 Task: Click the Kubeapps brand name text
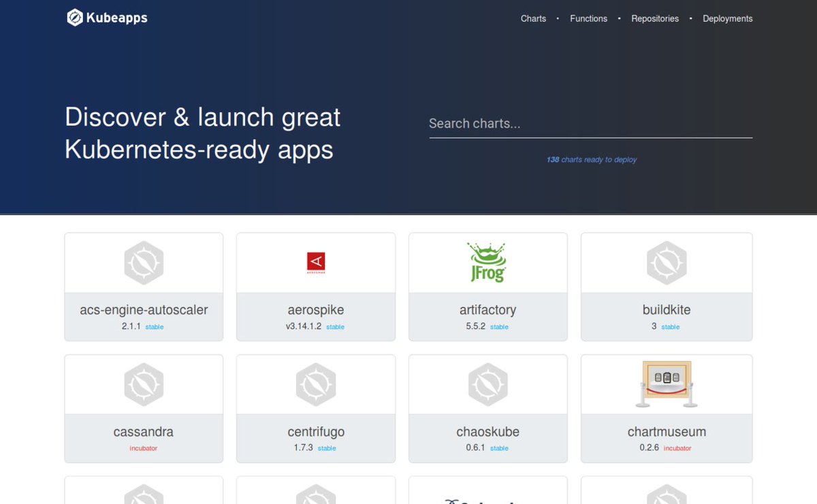pyautogui.click(x=116, y=18)
